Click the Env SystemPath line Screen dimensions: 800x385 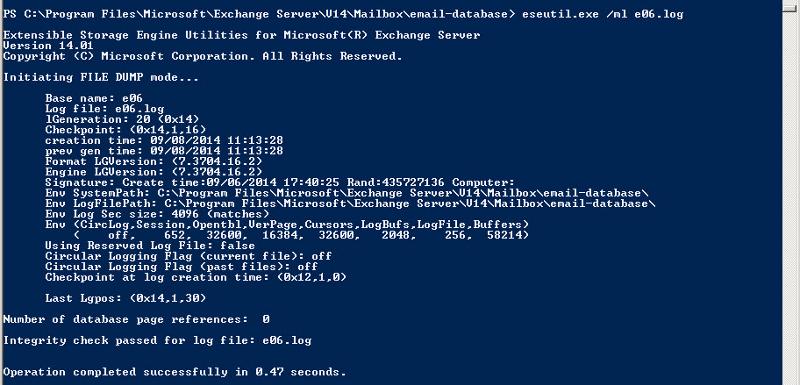[x=347, y=193]
